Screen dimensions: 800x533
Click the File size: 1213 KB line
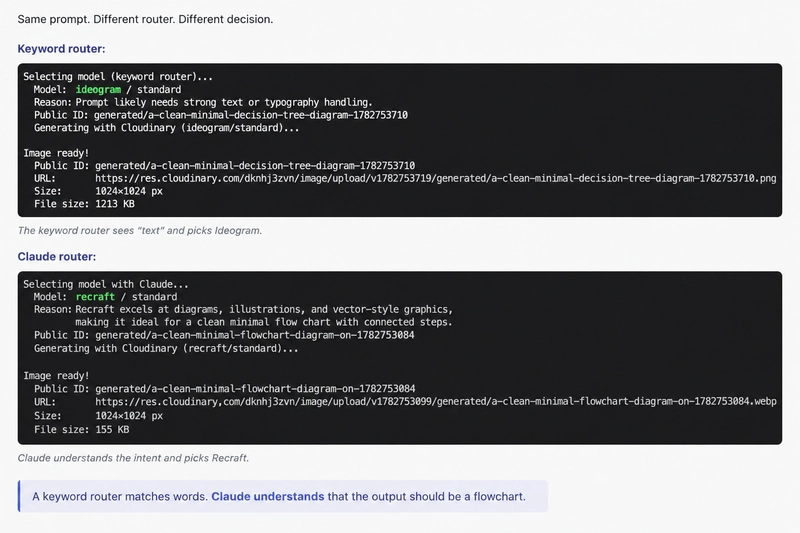(x=84, y=204)
